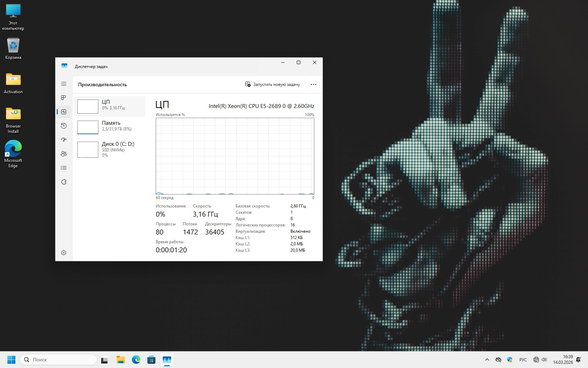The height and width of the screenshot is (368, 588).
Task: Open the Startup apps page icon
Action: point(64,140)
